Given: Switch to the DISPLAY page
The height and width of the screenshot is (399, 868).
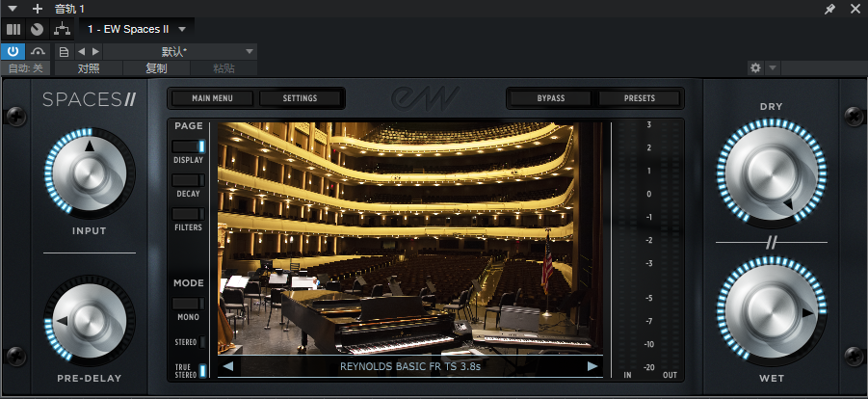Looking at the screenshot, I should click(x=188, y=146).
